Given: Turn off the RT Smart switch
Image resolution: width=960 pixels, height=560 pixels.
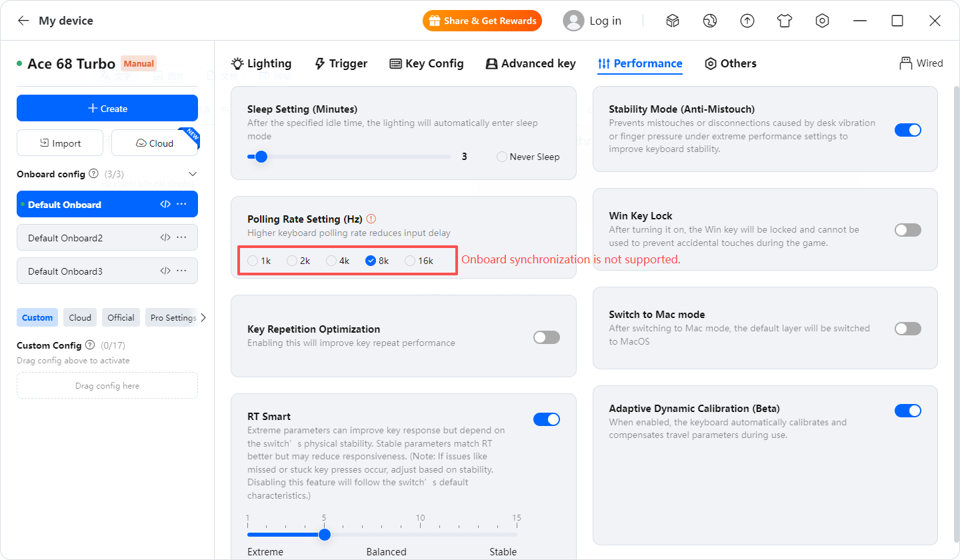Looking at the screenshot, I should click(x=547, y=419).
